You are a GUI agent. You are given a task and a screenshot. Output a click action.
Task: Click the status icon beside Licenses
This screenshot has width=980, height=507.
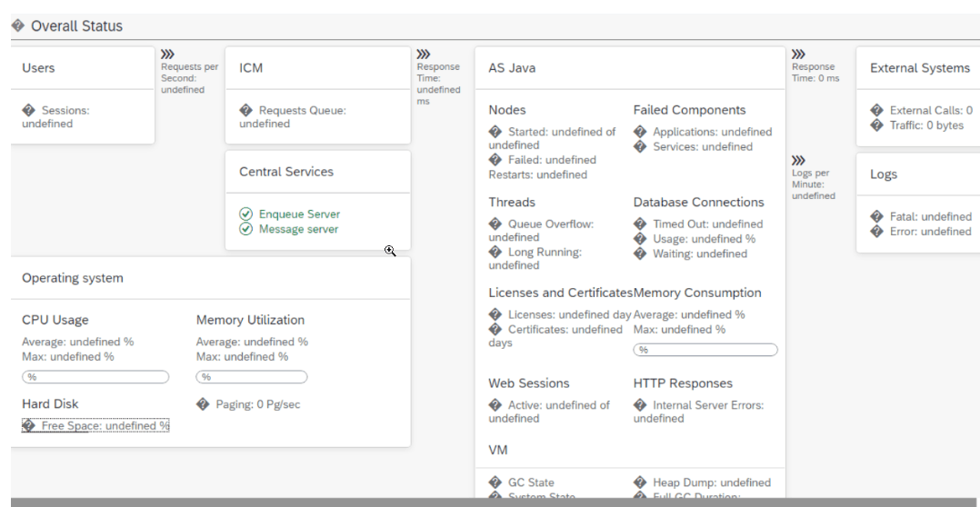coord(495,314)
